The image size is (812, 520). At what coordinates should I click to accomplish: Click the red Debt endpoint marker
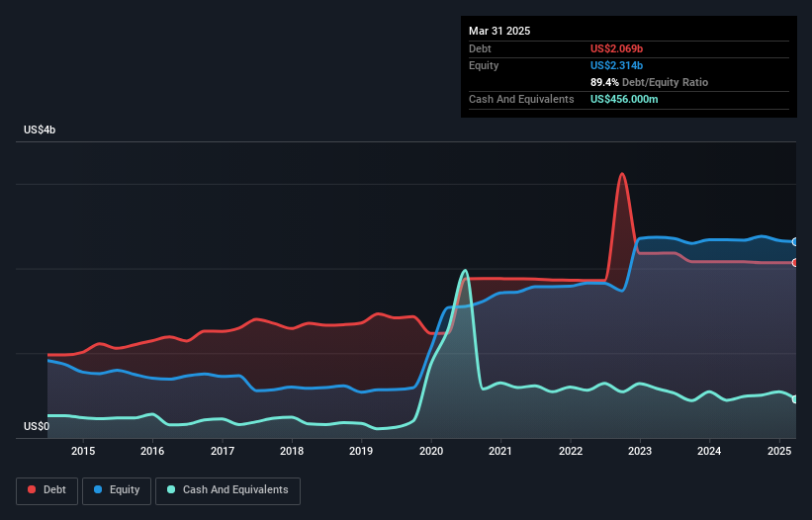tap(795, 263)
